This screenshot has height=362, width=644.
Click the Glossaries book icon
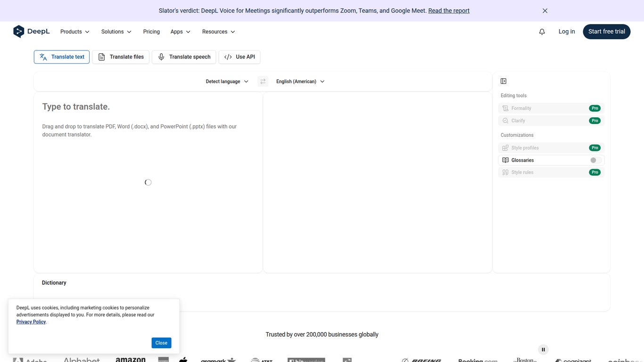click(505, 160)
